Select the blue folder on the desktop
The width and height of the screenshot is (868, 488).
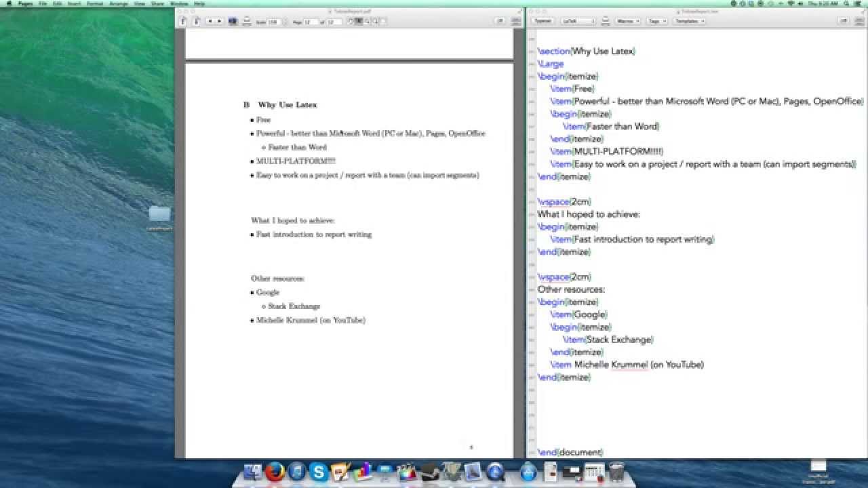(x=159, y=214)
